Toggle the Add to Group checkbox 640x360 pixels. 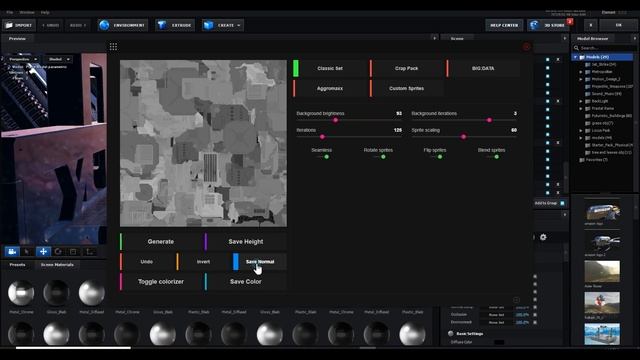click(562, 203)
